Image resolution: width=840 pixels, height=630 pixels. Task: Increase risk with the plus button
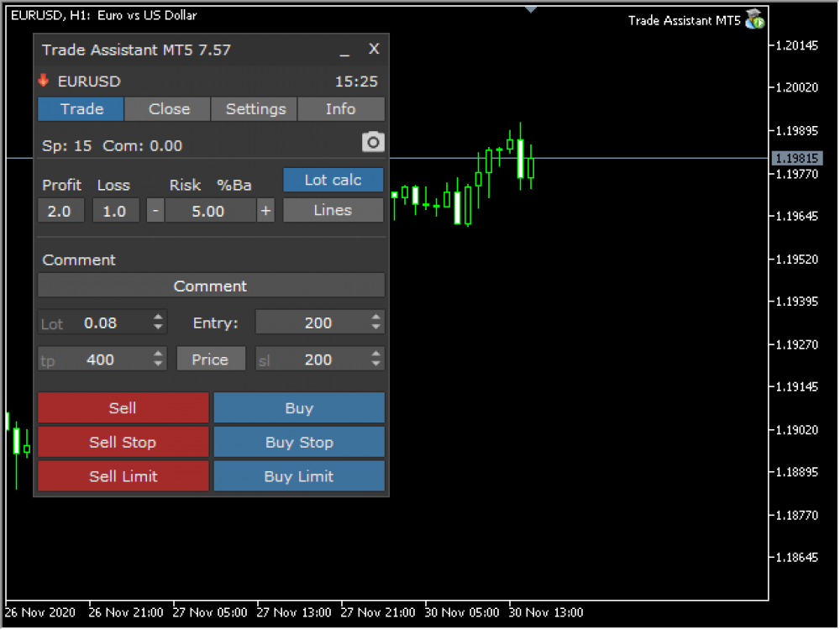click(x=265, y=211)
